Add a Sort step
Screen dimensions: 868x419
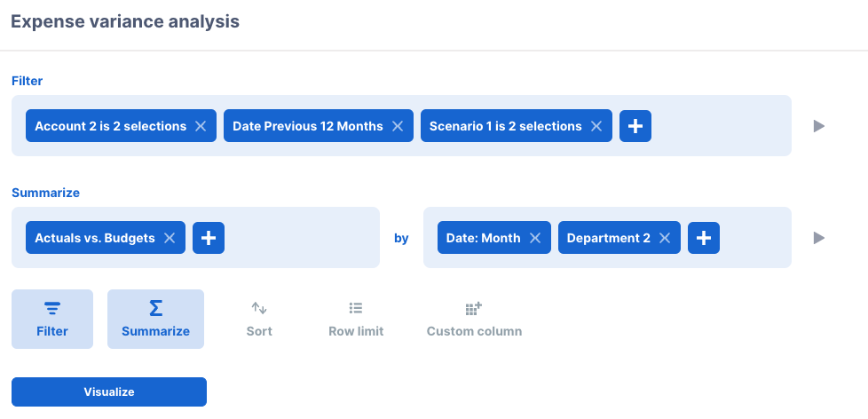pyautogui.click(x=259, y=319)
